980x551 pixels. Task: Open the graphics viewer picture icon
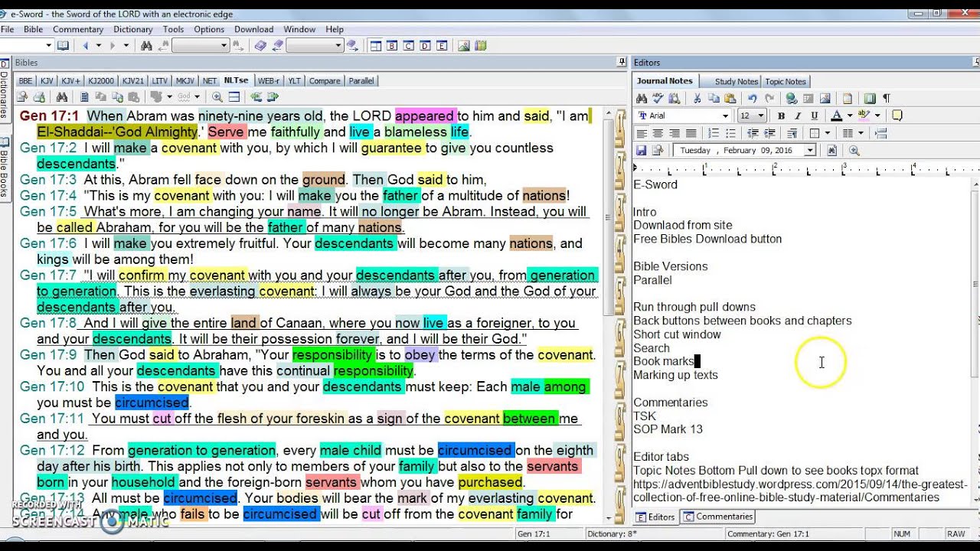(463, 46)
